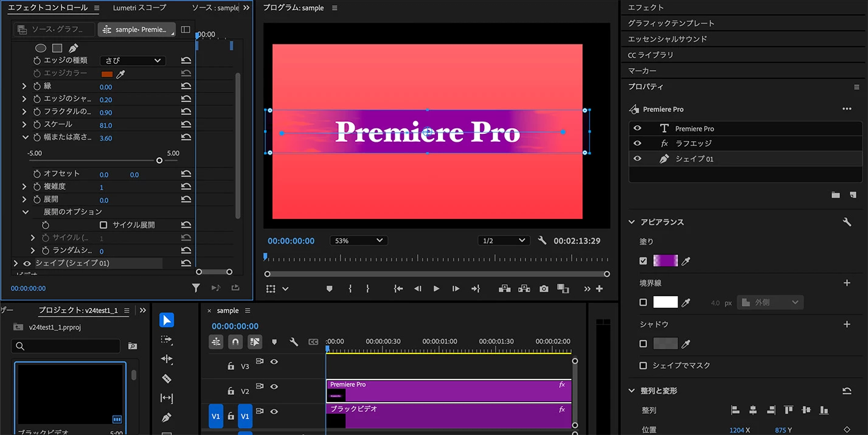Open Premiere Pro clip options ellipsis

click(x=847, y=109)
